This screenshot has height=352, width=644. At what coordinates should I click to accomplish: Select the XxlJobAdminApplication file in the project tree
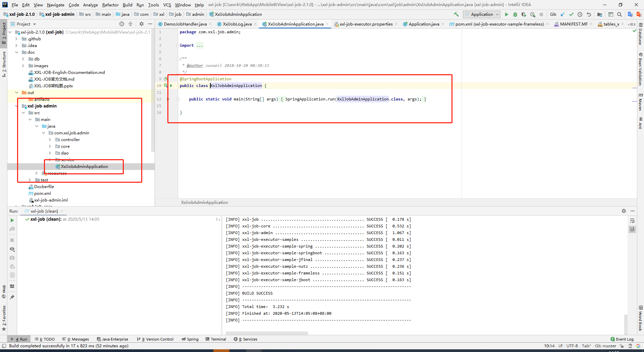coord(84,167)
